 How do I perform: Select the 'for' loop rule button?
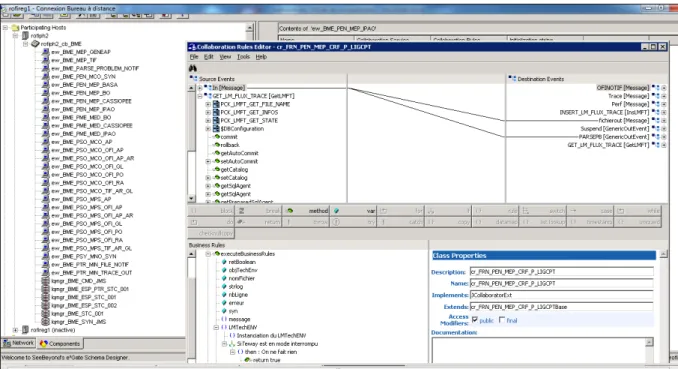pos(400,211)
